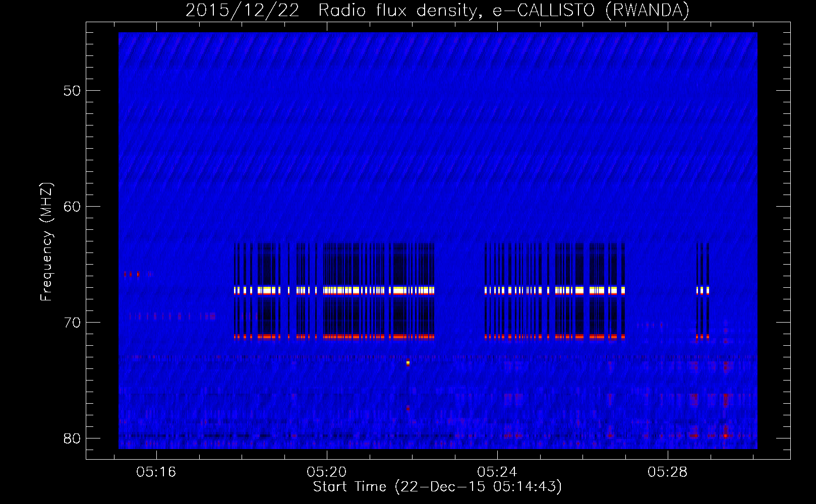Click the 50 MHz frequency tick label

(x=73, y=91)
